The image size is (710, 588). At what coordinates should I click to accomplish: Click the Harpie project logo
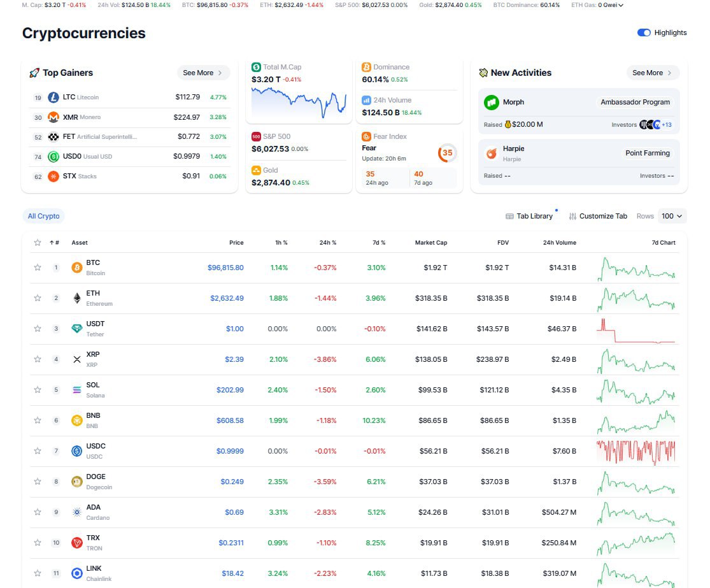[x=492, y=153]
